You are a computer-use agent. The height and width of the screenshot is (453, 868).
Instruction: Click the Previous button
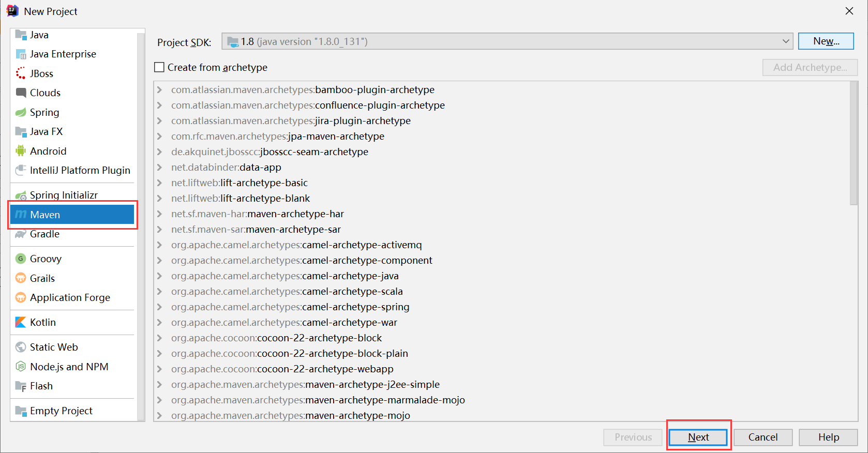(633, 437)
